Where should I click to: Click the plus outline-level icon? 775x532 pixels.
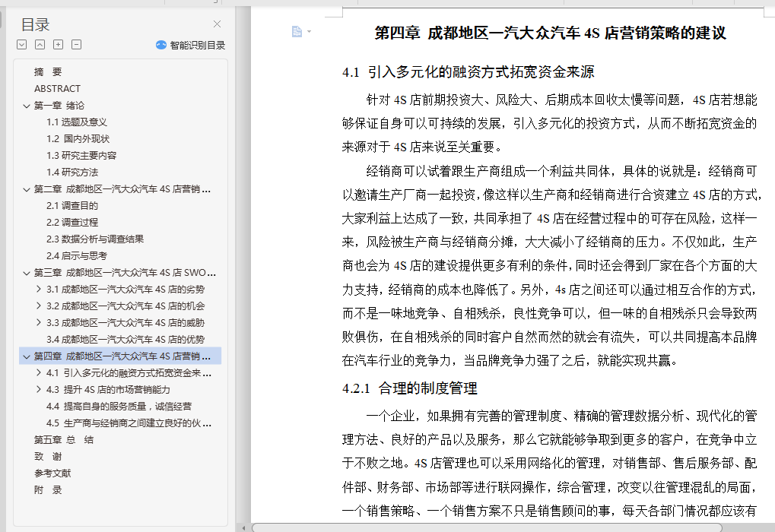pos(59,44)
